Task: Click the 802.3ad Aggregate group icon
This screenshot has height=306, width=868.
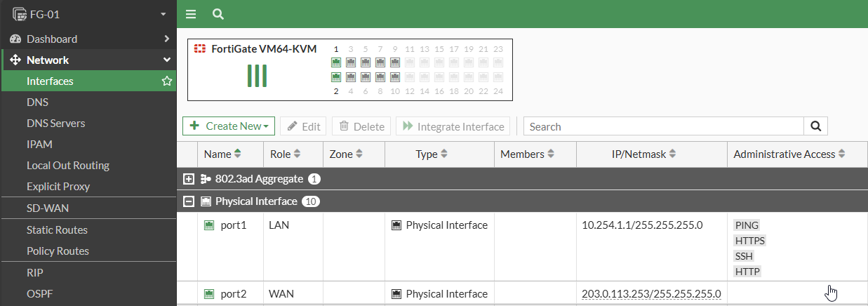Action: pyautogui.click(x=206, y=179)
